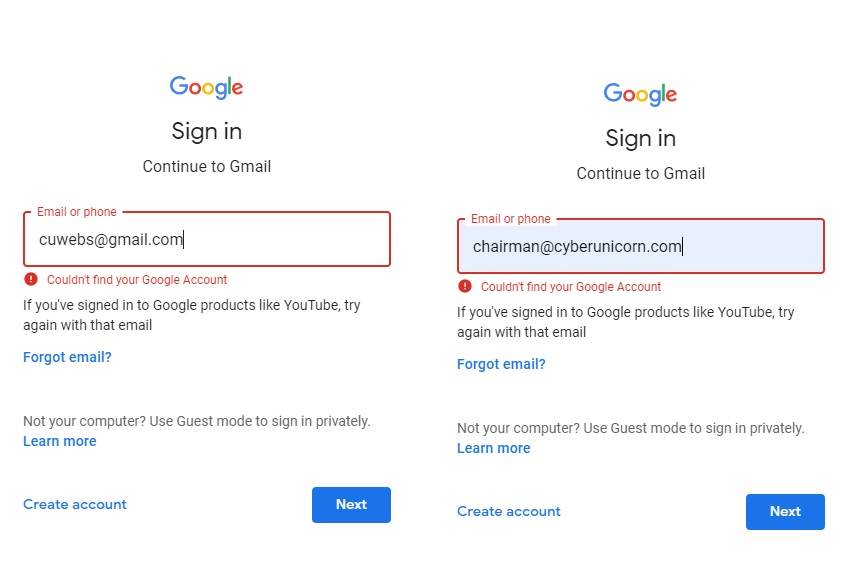Click the error message text under cuwebs@gmail.com
This screenshot has width=865, height=577.
tap(137, 280)
